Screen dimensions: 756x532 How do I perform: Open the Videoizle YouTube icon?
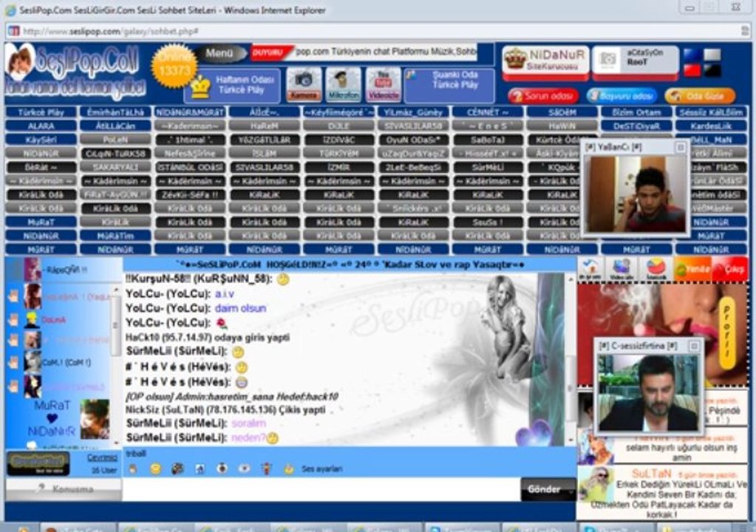tap(383, 84)
